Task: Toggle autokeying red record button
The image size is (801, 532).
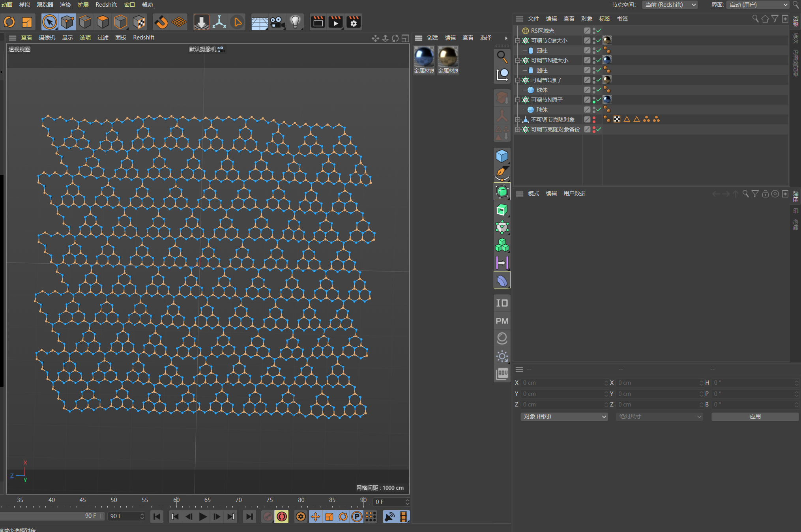Action: pyautogui.click(x=282, y=517)
